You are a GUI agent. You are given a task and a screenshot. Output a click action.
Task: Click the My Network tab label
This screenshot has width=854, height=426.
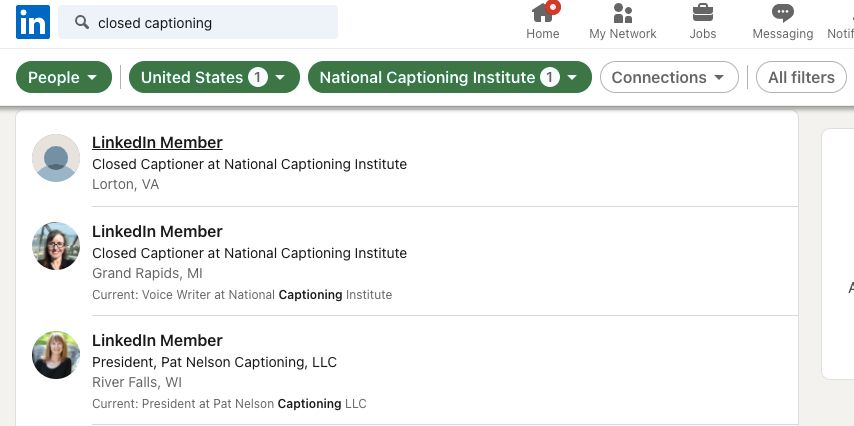tap(623, 34)
